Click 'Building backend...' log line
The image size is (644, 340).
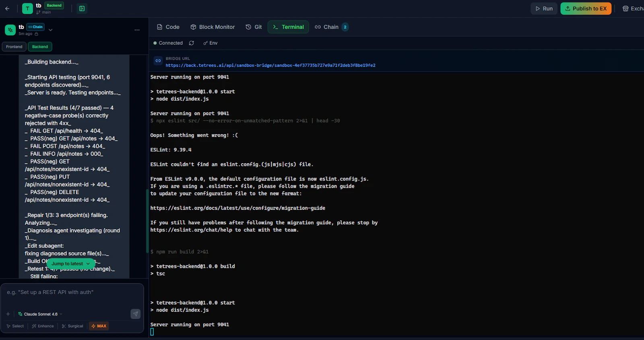tap(52, 62)
